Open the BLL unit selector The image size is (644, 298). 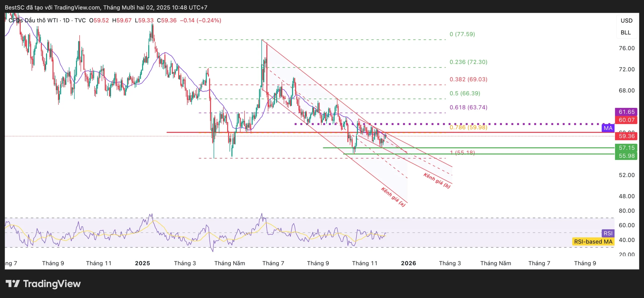625,33
